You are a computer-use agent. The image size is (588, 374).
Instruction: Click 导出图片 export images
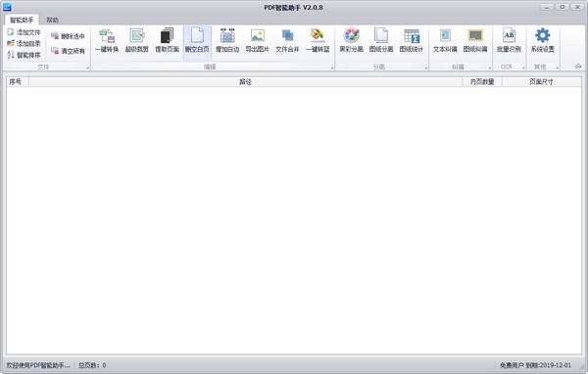click(257, 41)
